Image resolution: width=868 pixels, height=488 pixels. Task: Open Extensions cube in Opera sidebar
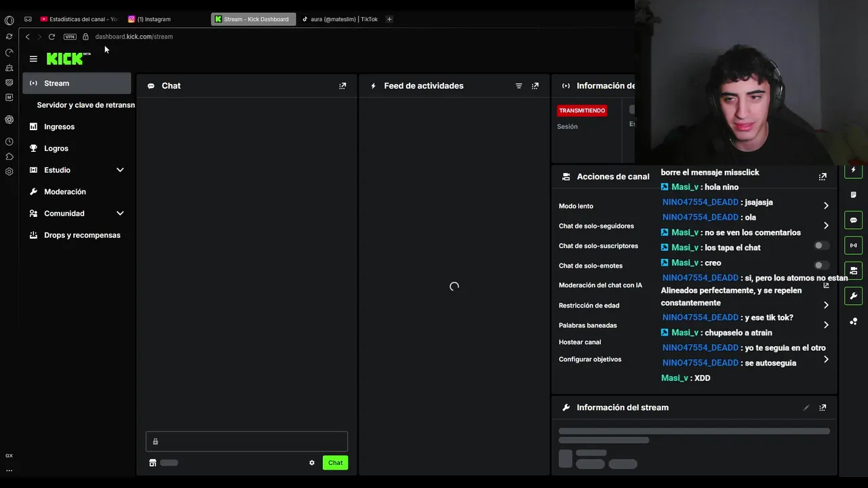[9, 157]
